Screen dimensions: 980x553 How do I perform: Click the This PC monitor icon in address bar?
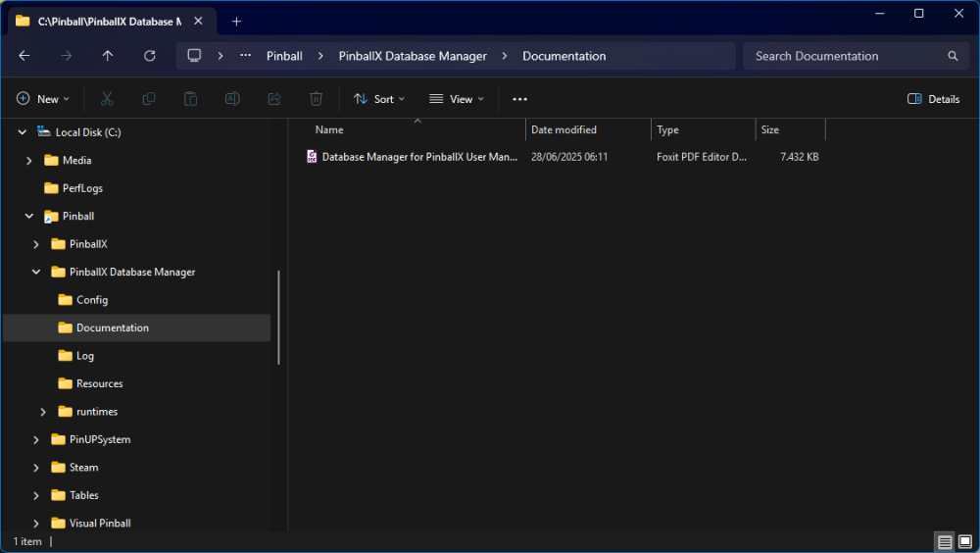194,56
